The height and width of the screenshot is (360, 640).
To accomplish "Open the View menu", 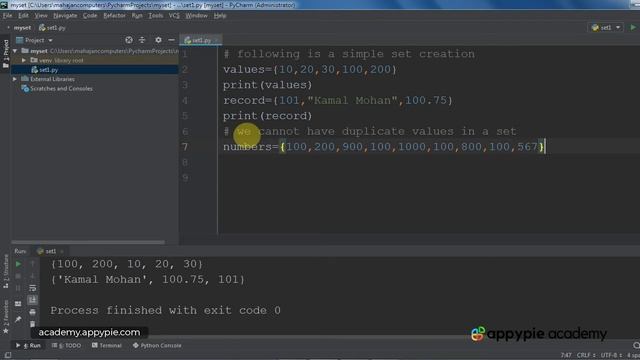I will point(41,16).
